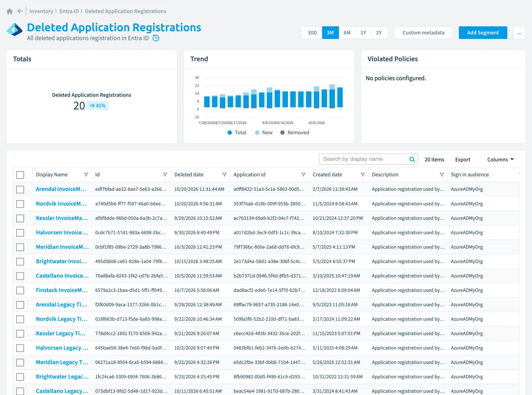The width and height of the screenshot is (532, 395).
Task: Click the +9 81% change badge
Action: click(x=97, y=106)
